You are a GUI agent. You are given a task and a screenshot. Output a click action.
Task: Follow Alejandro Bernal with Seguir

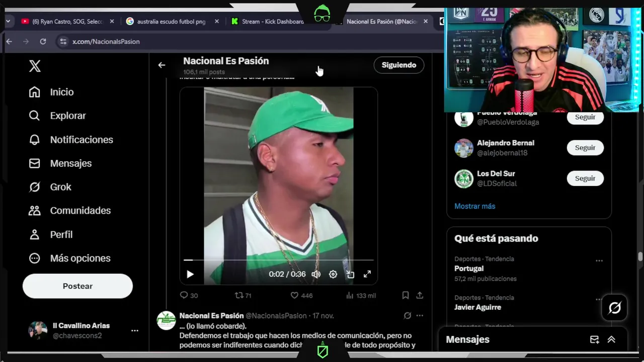[585, 148]
